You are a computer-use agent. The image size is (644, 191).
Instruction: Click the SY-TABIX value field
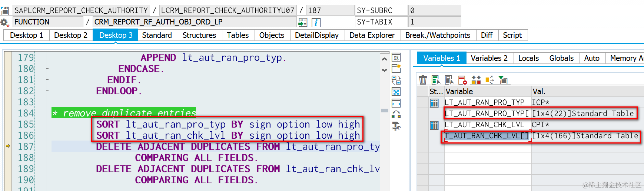tap(434, 22)
